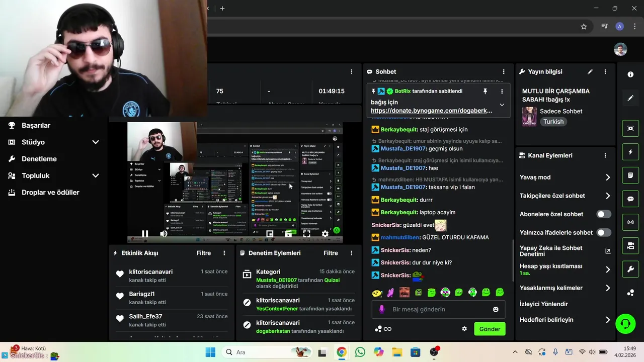Open a new browser tab
This screenshot has width=644, height=362.
click(222, 8)
